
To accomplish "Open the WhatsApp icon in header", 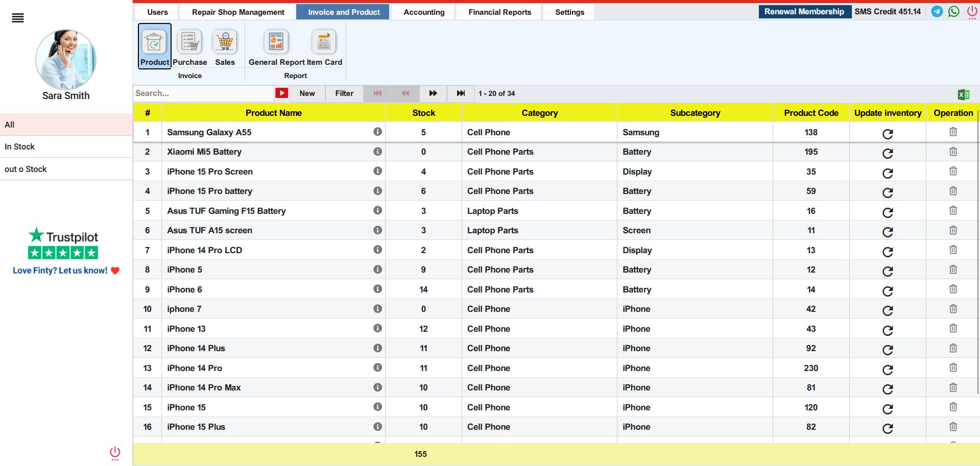I will [x=953, y=12].
